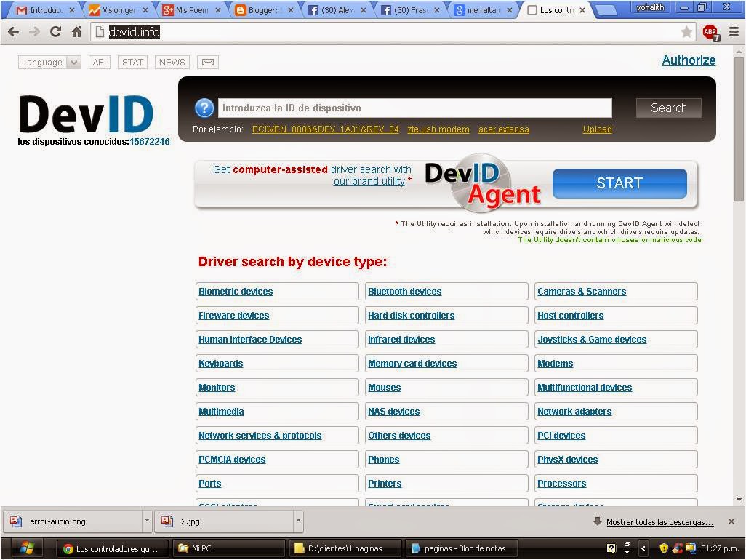
Task: Open the Adblock Plus extension icon
Action: coord(711,32)
